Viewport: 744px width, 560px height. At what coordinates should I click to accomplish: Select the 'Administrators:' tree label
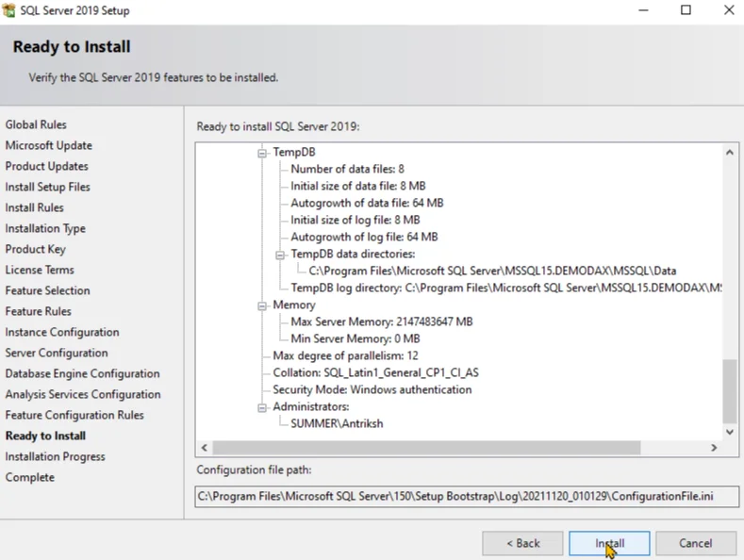[311, 407]
